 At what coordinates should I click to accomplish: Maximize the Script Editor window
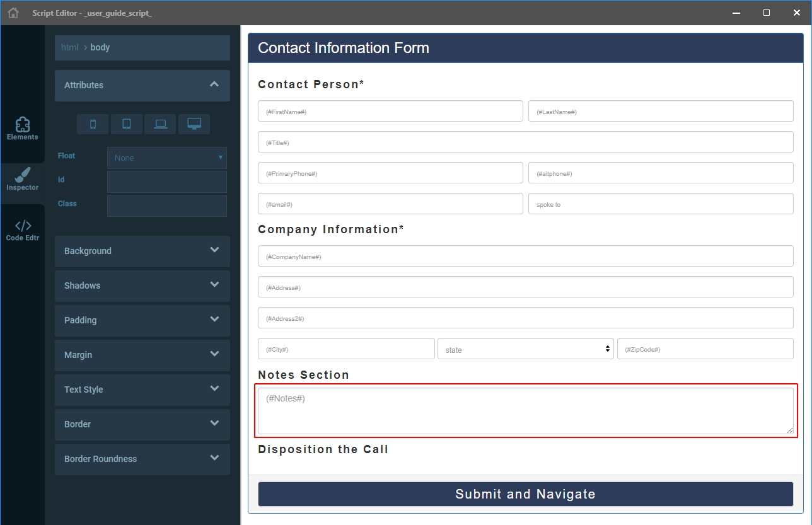click(x=766, y=13)
